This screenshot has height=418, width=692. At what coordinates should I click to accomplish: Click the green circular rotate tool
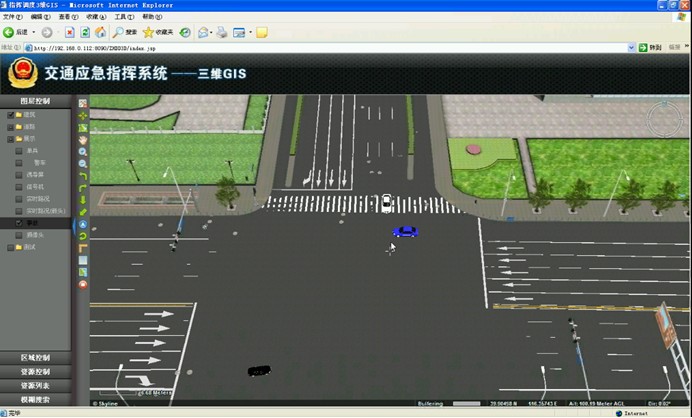click(83, 236)
